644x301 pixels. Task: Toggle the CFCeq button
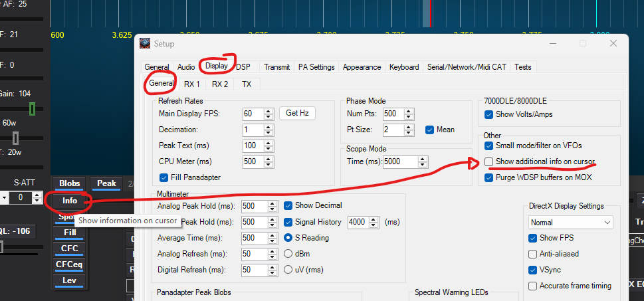(x=70, y=265)
